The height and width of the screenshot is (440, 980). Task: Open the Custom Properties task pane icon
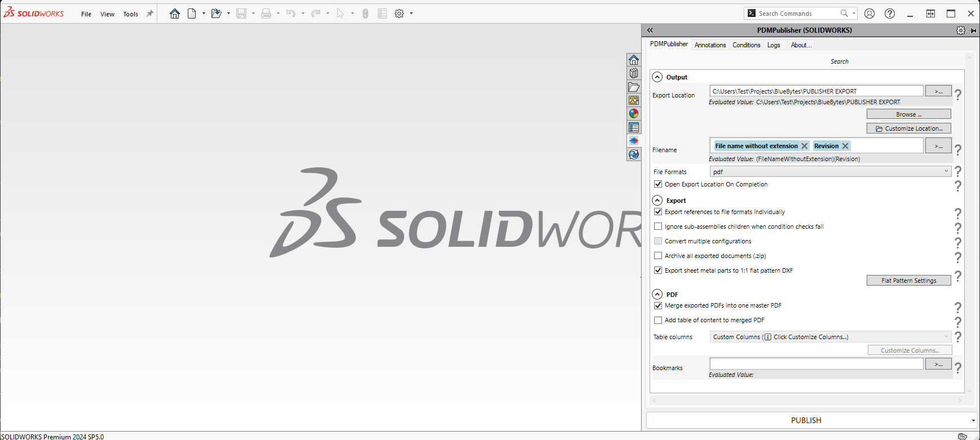pyautogui.click(x=634, y=127)
